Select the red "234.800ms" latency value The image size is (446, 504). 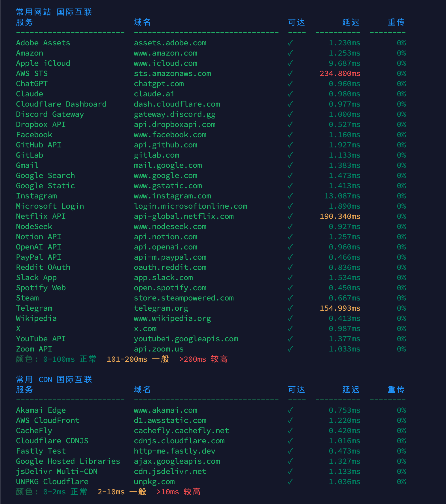pyautogui.click(x=340, y=73)
